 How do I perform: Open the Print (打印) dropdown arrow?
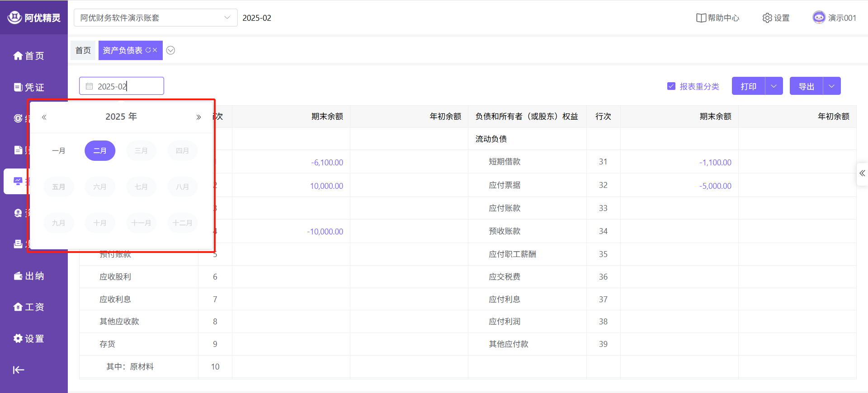pos(774,86)
